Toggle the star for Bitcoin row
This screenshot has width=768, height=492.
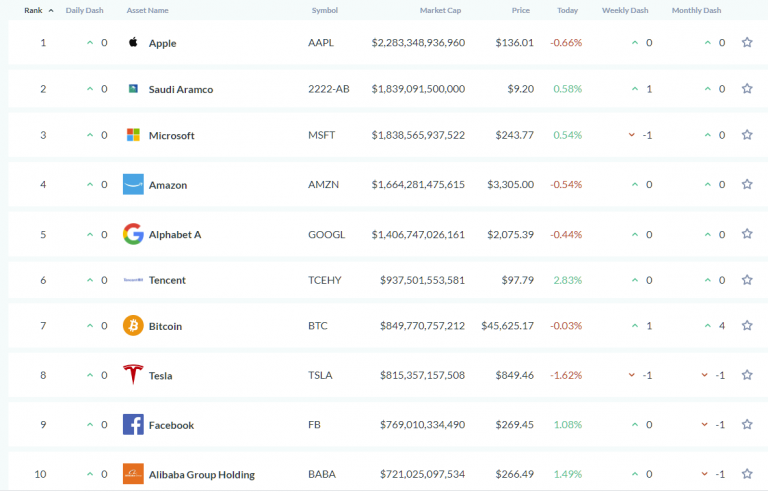(x=747, y=326)
